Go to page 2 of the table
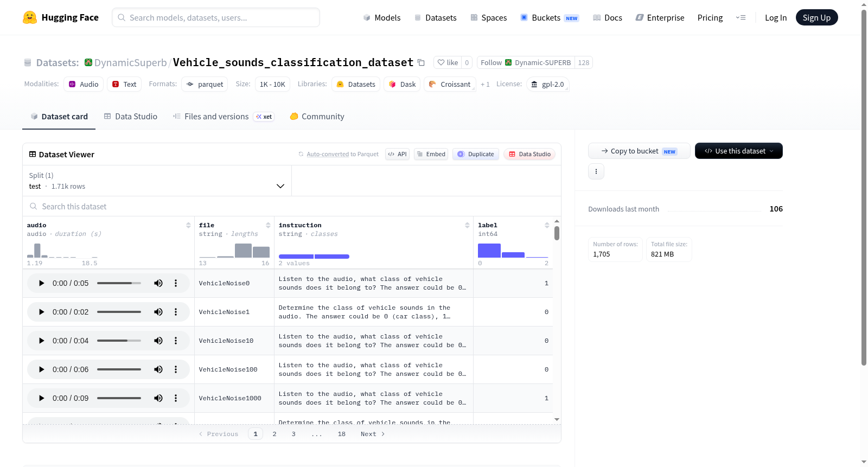 pos(275,434)
